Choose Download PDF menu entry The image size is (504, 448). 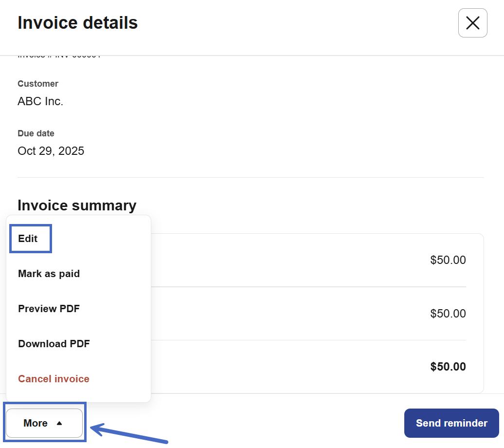[x=54, y=344]
